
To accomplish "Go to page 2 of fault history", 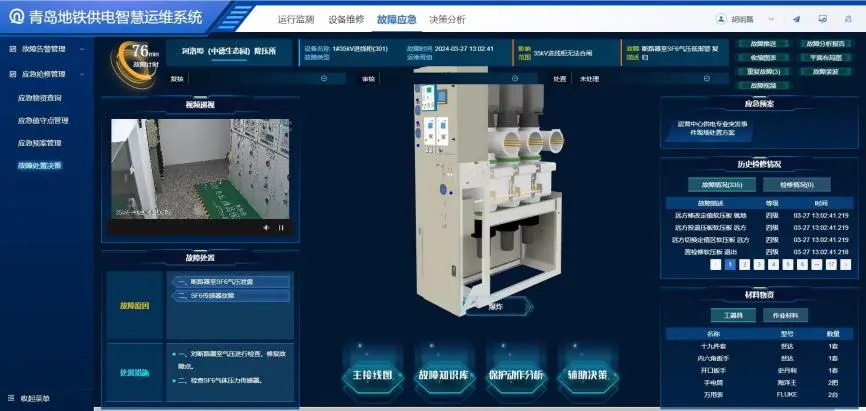I will (744, 265).
